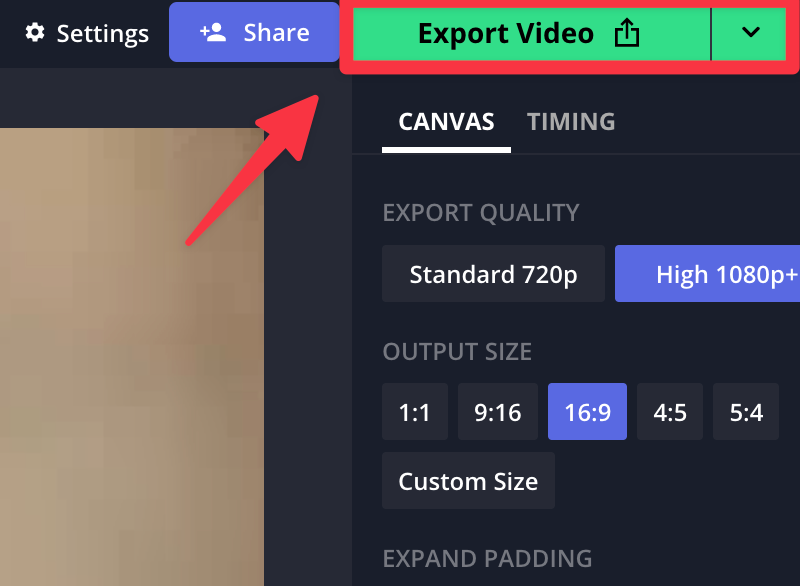Pick the 4:5 output size
The height and width of the screenshot is (586, 800).
670,412
